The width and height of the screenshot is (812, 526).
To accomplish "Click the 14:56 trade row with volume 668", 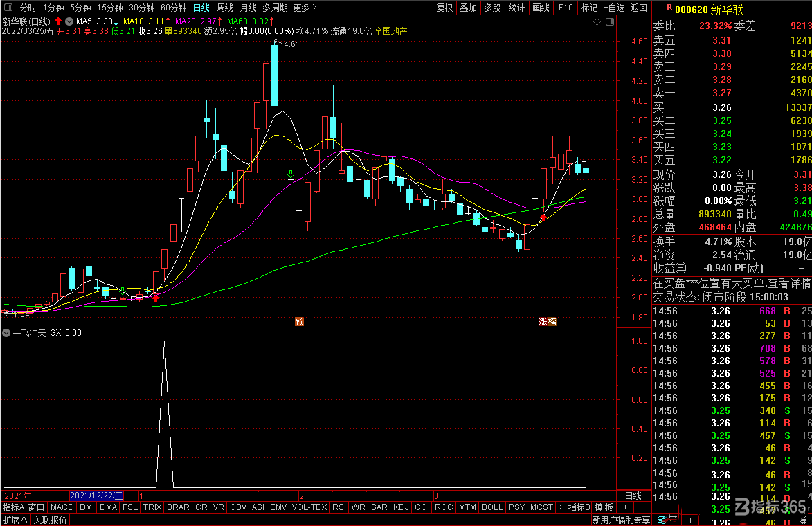I will tap(732, 311).
